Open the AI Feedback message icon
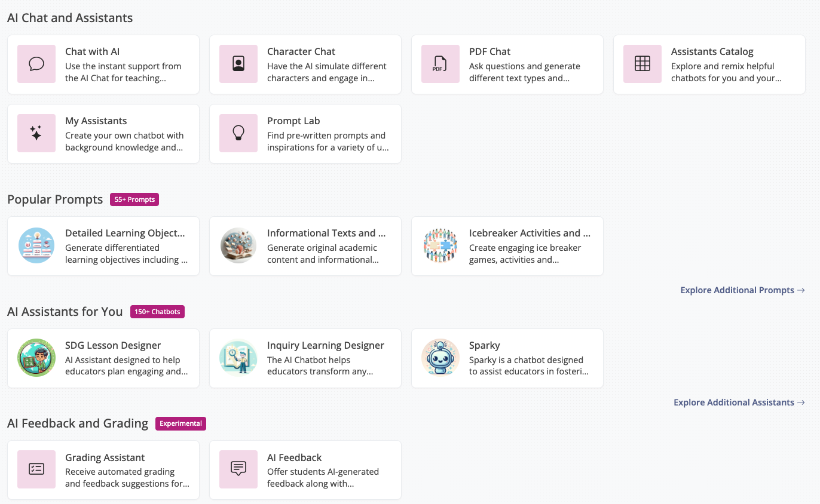Viewport: 820px width, 504px height. [x=238, y=469]
